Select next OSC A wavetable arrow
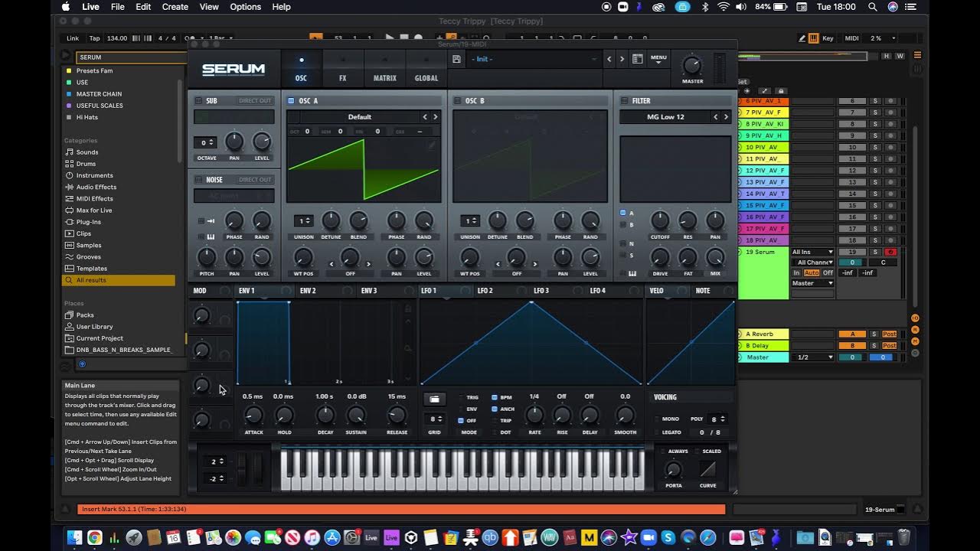 click(436, 117)
